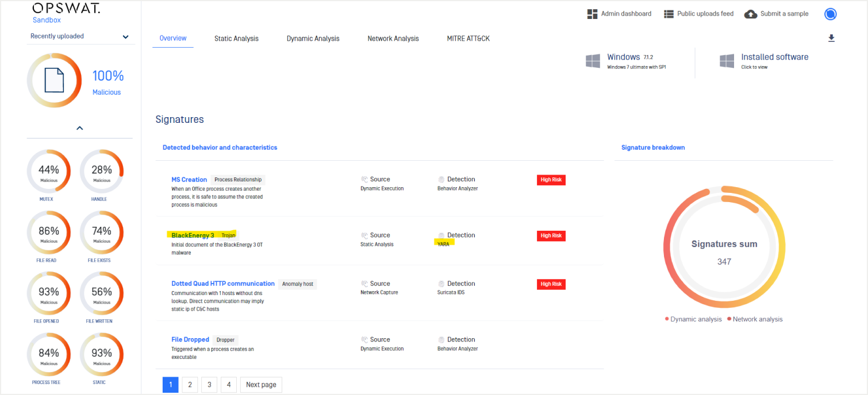Click the OPSWAT logo
The width and height of the screenshot is (868, 395).
pyautogui.click(x=66, y=8)
